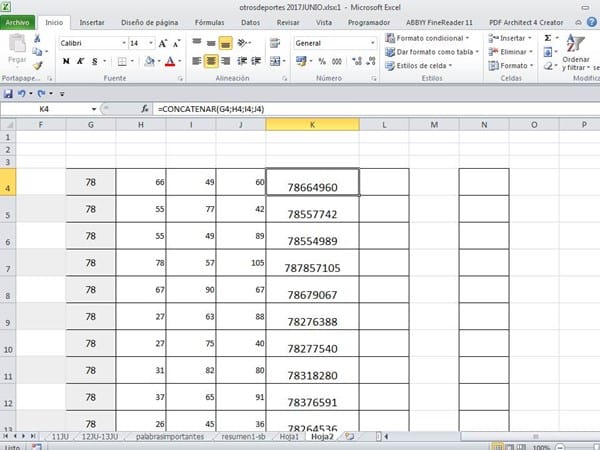Click the Undo arrow icon
This screenshot has height=450, width=600.
click(x=22, y=93)
